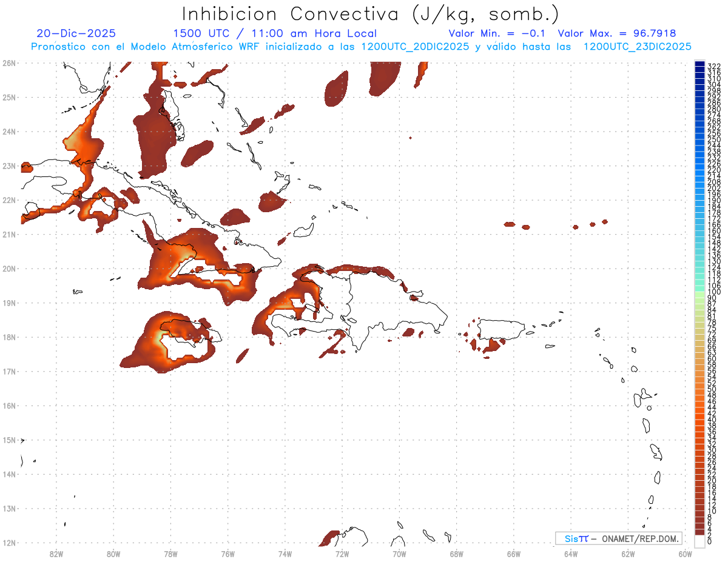Click the '80W' longitude label
This screenshot has width=728, height=562.
point(113,554)
